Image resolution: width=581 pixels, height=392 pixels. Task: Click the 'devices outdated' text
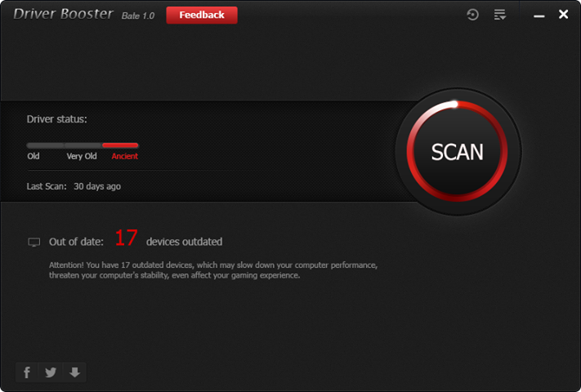tap(184, 242)
